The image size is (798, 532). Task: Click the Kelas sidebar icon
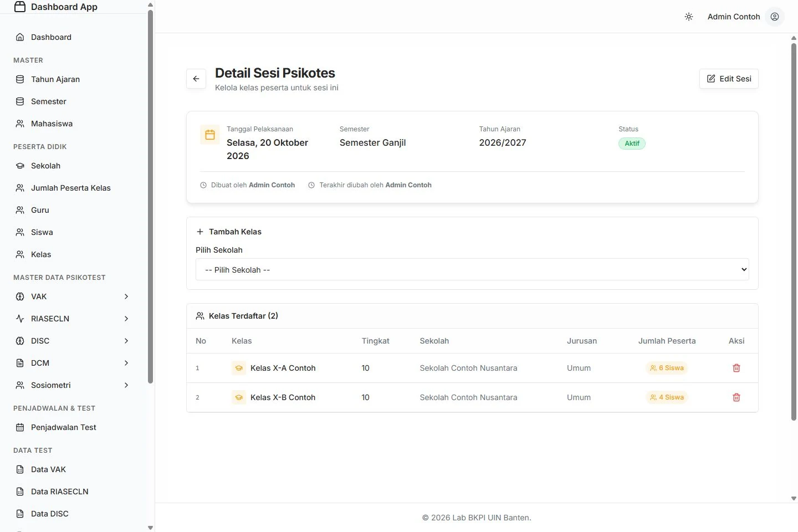point(20,254)
